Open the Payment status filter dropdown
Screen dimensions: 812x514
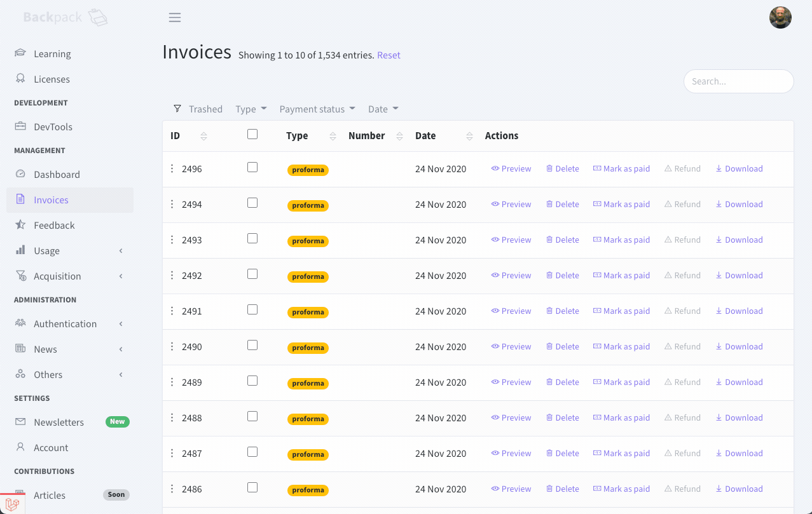coord(317,109)
